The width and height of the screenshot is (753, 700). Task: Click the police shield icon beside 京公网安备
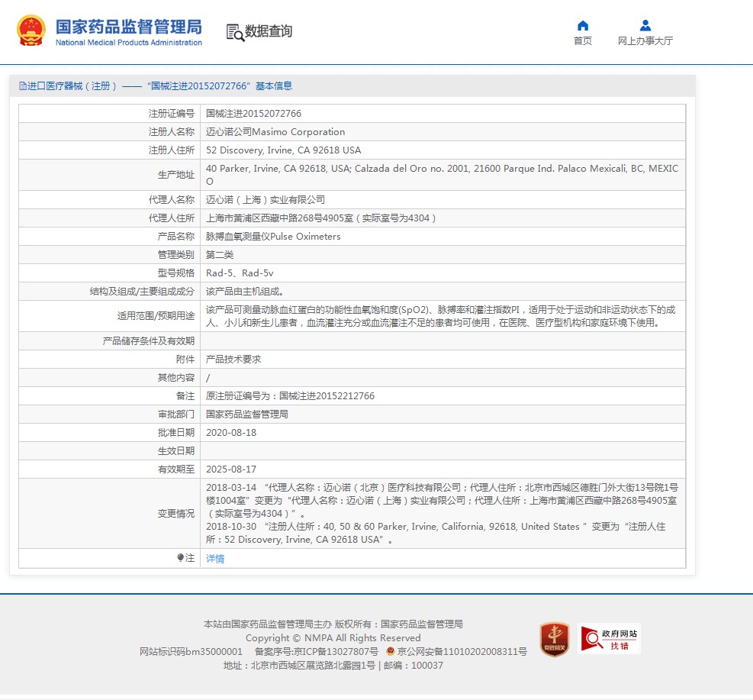(391, 651)
